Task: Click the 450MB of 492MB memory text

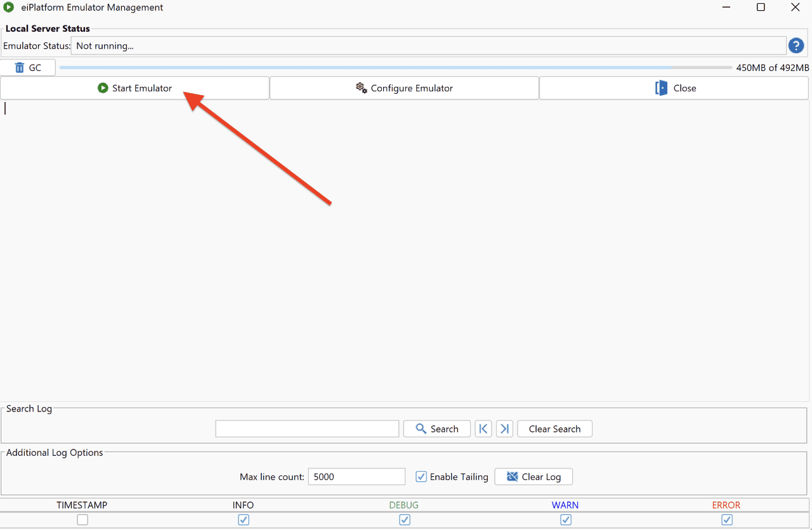Action: (x=773, y=68)
